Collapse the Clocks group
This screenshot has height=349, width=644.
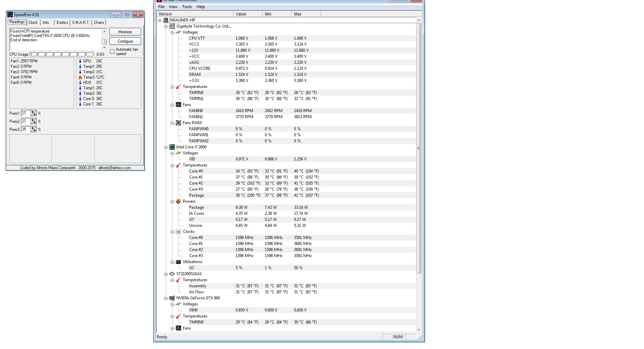172,232
